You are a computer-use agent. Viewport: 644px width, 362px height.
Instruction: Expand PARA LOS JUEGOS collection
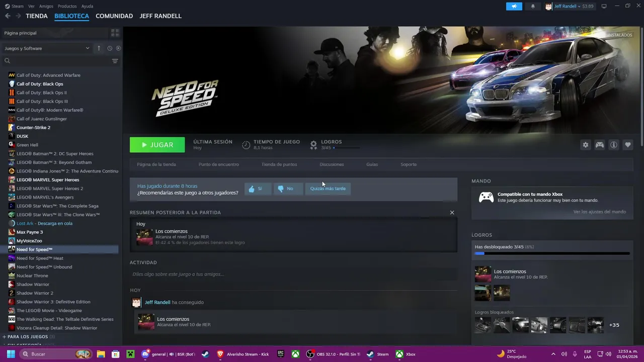pyautogui.click(x=29, y=336)
